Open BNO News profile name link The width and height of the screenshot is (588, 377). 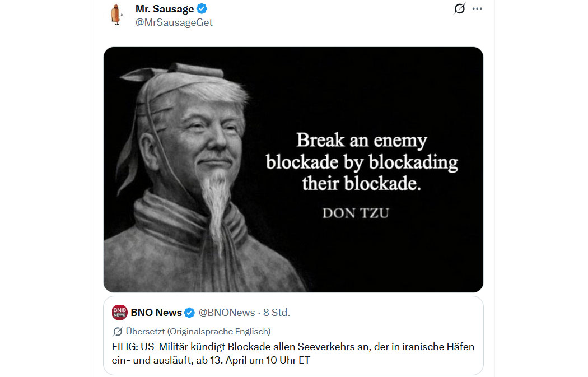(x=156, y=313)
